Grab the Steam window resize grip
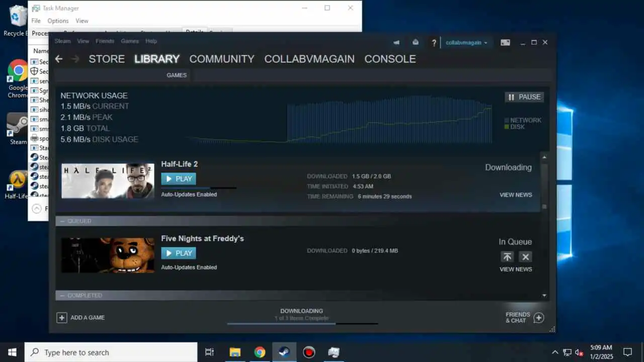 pyautogui.click(x=552, y=329)
